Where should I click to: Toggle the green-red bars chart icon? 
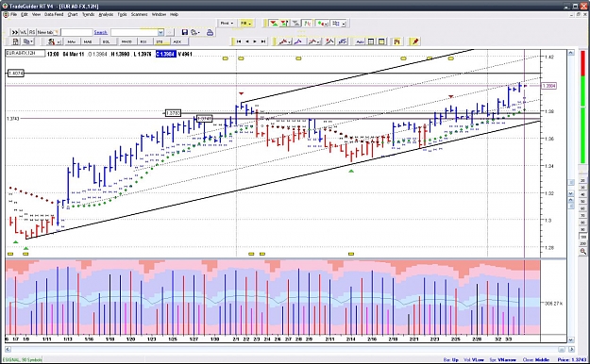tap(308, 24)
